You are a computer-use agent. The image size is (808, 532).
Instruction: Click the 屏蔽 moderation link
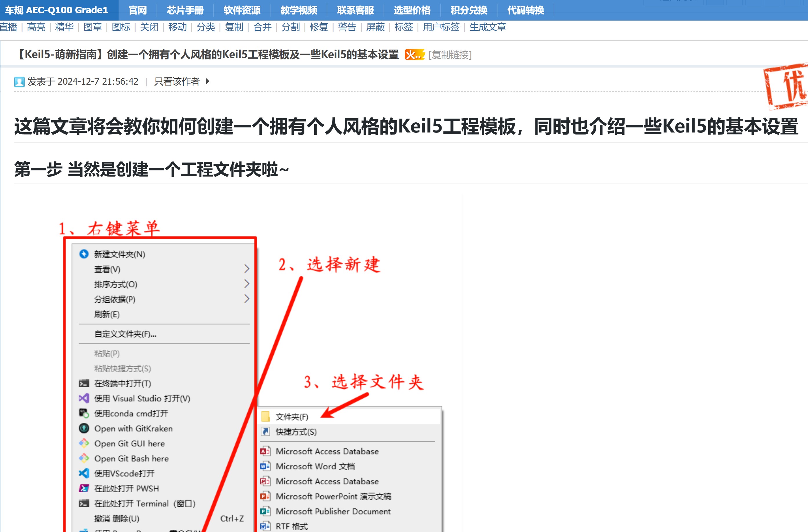(x=375, y=27)
